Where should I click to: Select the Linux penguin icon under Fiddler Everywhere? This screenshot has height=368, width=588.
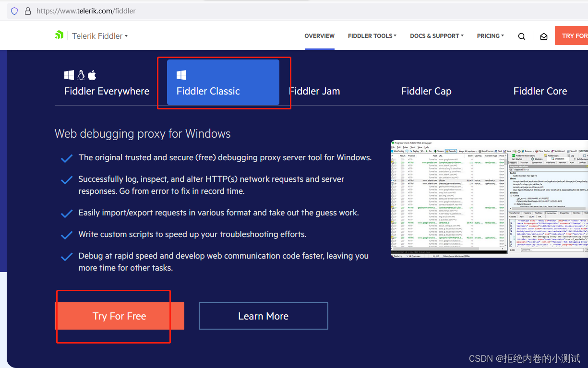pos(80,75)
